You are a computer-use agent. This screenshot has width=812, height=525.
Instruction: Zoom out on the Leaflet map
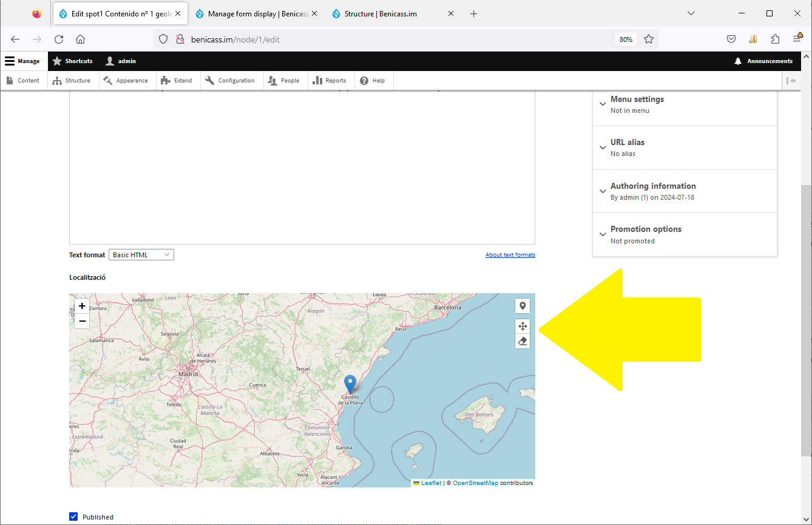click(82, 321)
